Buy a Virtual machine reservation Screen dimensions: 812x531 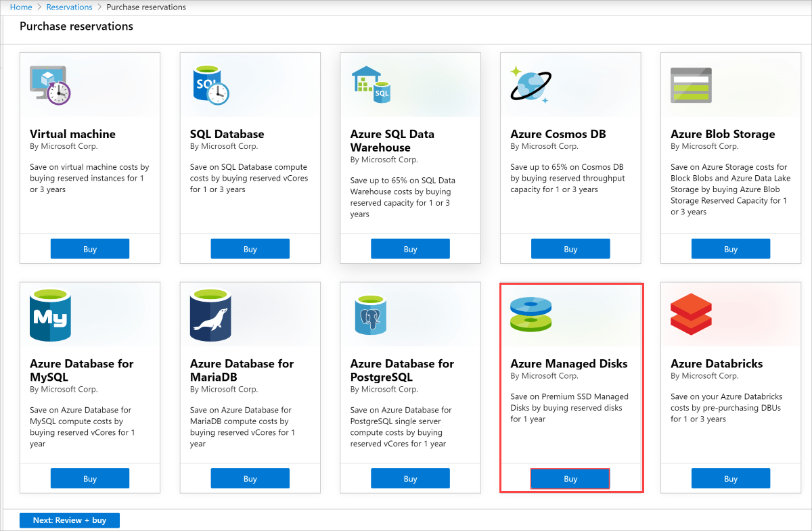coord(90,248)
